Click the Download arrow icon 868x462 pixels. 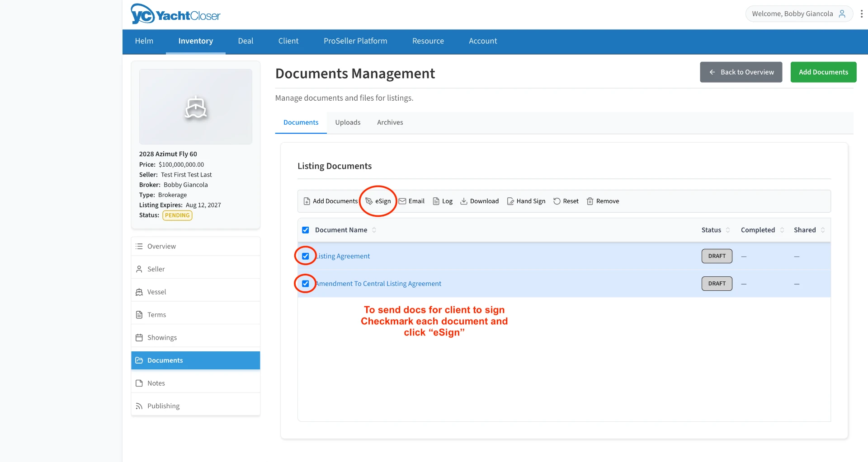point(464,201)
